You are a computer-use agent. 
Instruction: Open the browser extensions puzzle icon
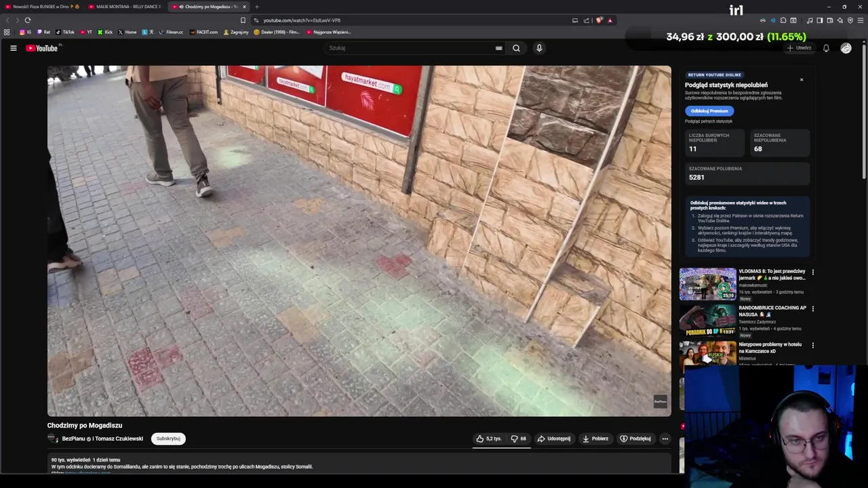point(783,20)
